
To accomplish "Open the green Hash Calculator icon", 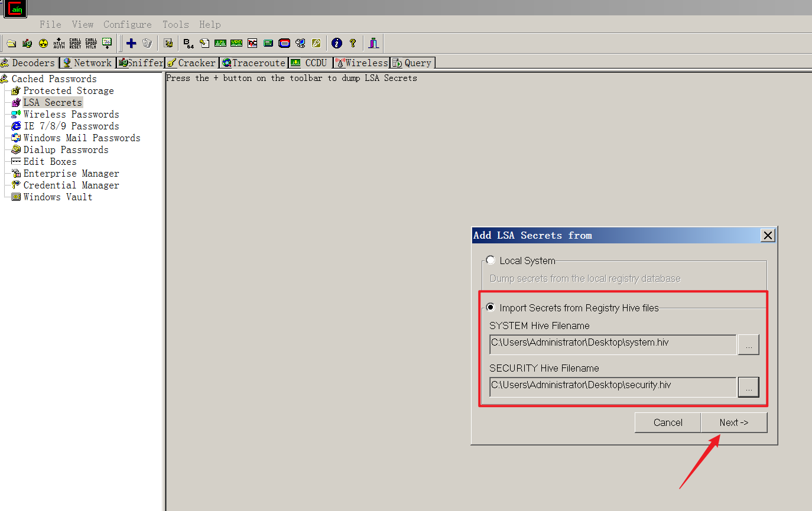I will [268, 43].
